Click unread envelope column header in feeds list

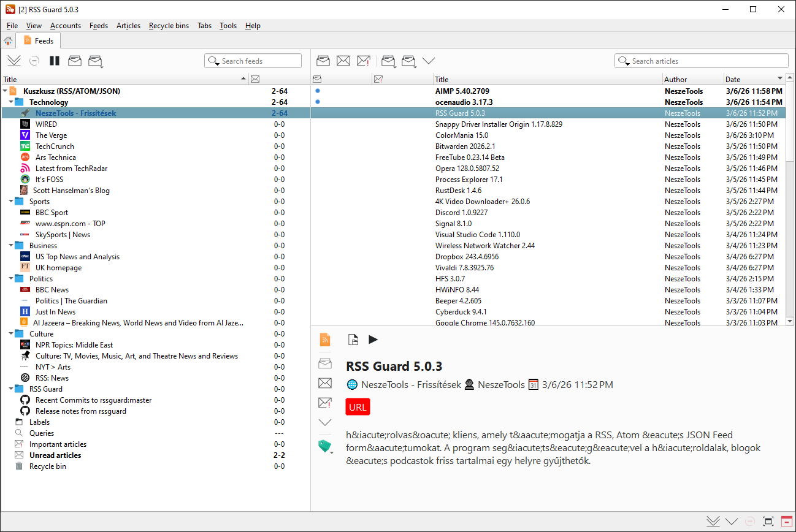coord(255,79)
